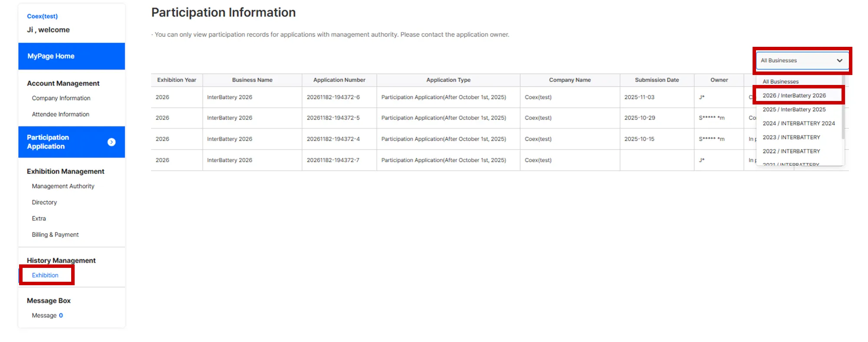Click application number 20261182-194372-6

pyautogui.click(x=333, y=97)
